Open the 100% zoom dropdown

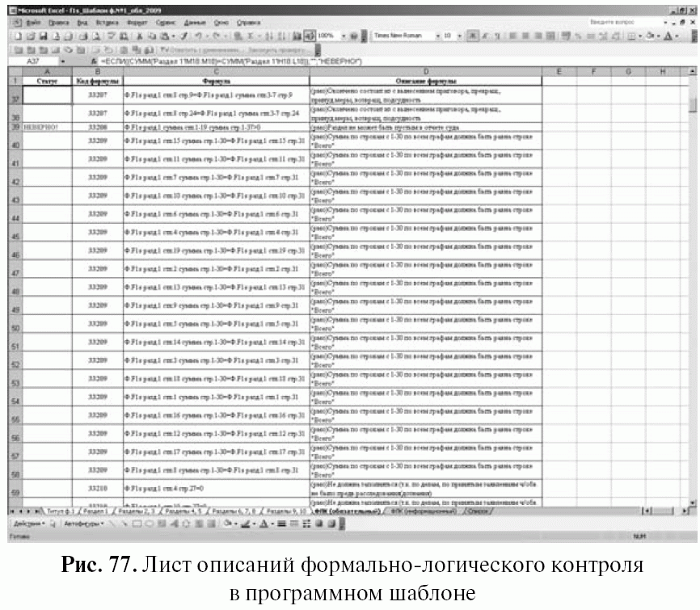(344, 36)
